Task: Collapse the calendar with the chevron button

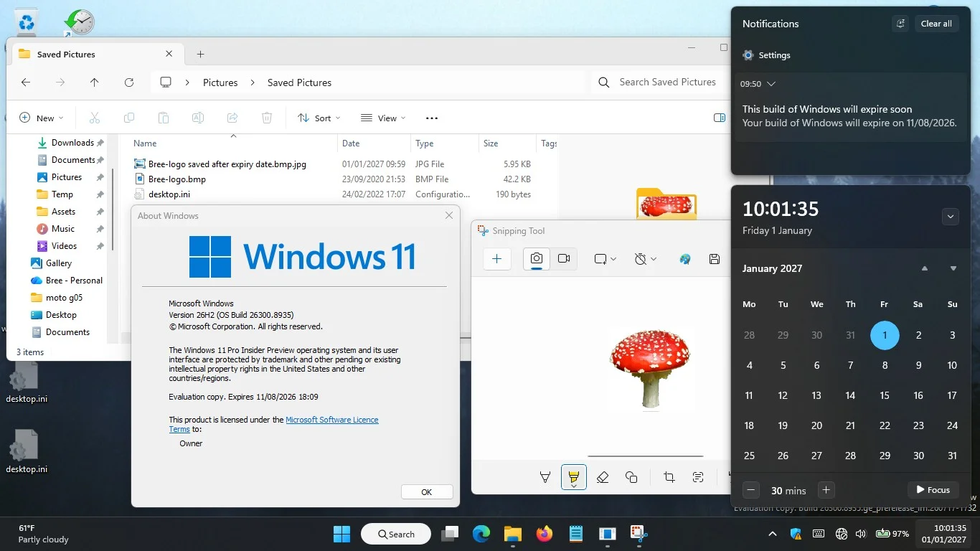Action: pyautogui.click(x=951, y=216)
